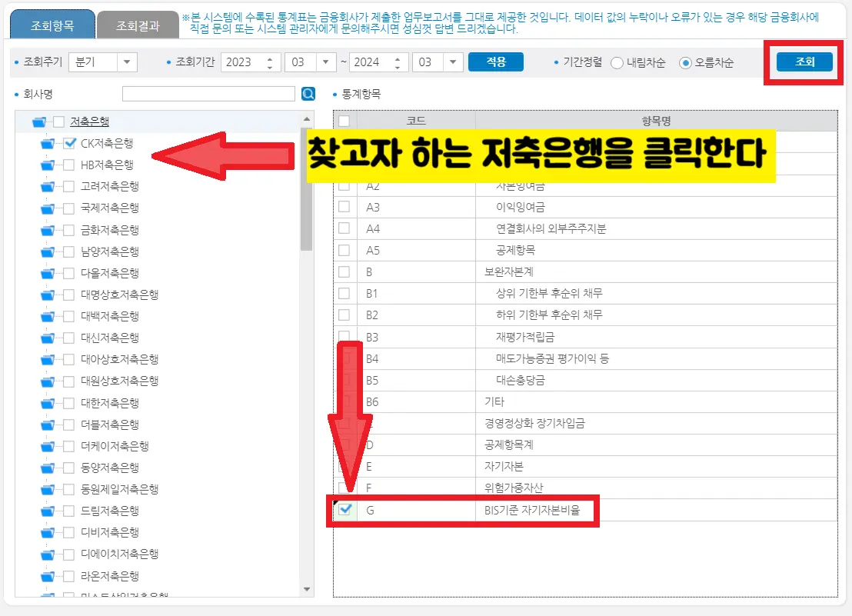This screenshot has height=616, width=852.
Task: Click the 조회 button
Action: point(804,63)
